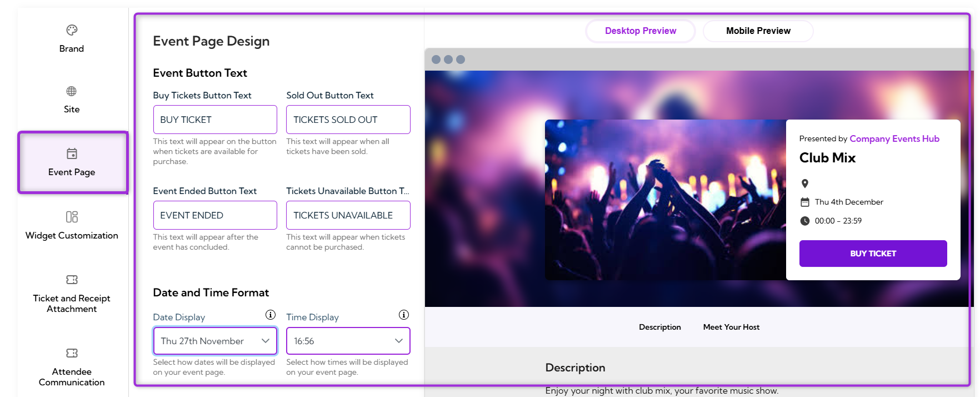
Task: Click the Ticket and Receipt Attachment icon
Action: (72, 280)
